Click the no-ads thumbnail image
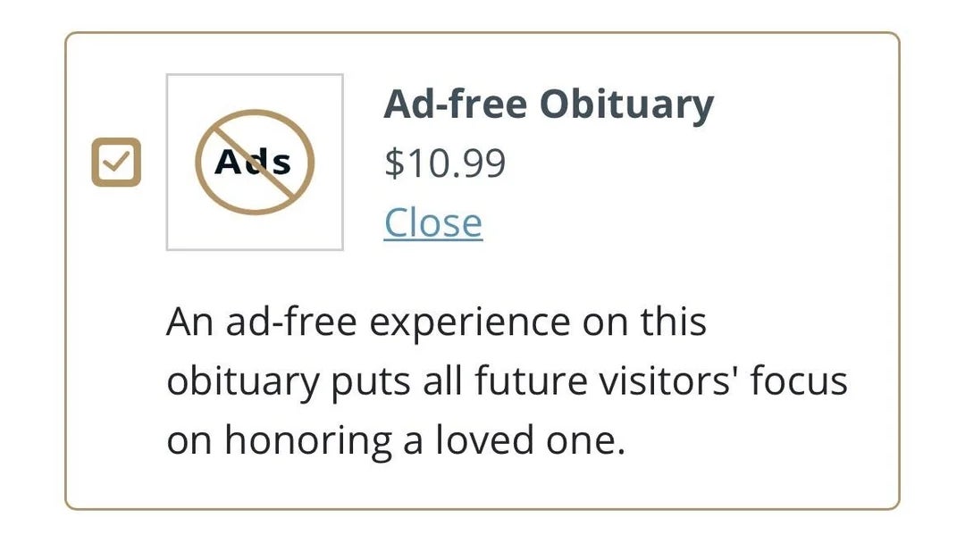Screen dimensions: 965x560 pos(255,163)
